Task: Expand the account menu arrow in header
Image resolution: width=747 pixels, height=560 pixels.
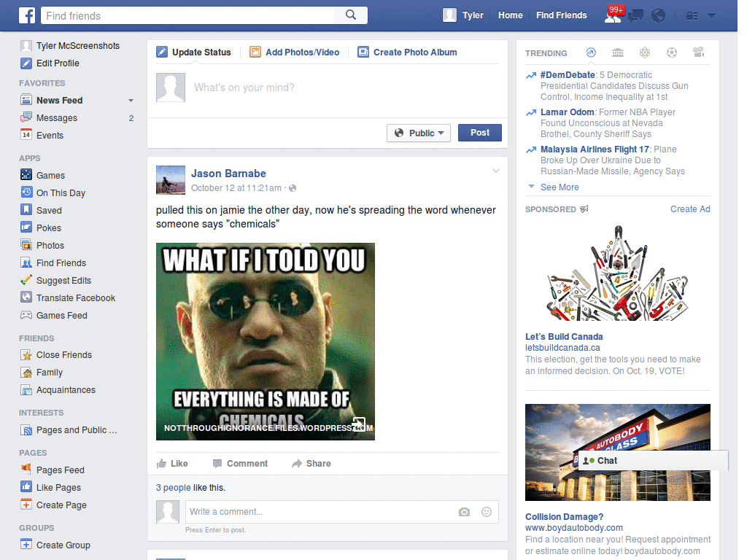Action: 712,16
